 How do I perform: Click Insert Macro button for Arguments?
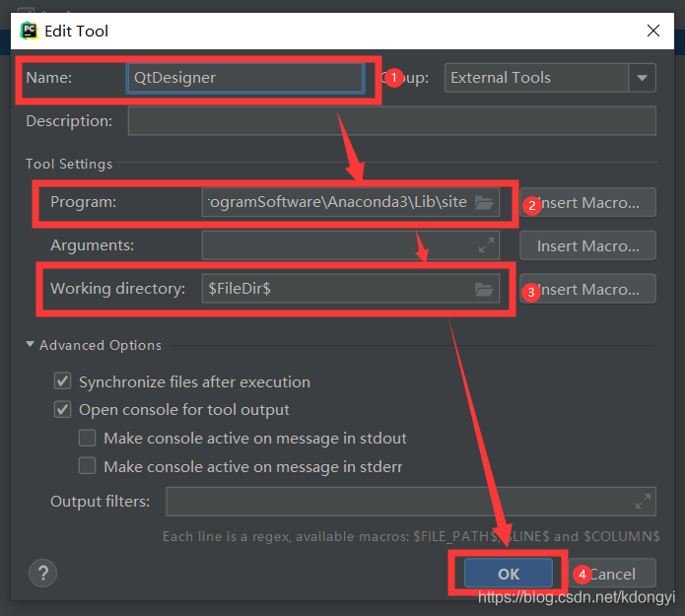click(587, 245)
